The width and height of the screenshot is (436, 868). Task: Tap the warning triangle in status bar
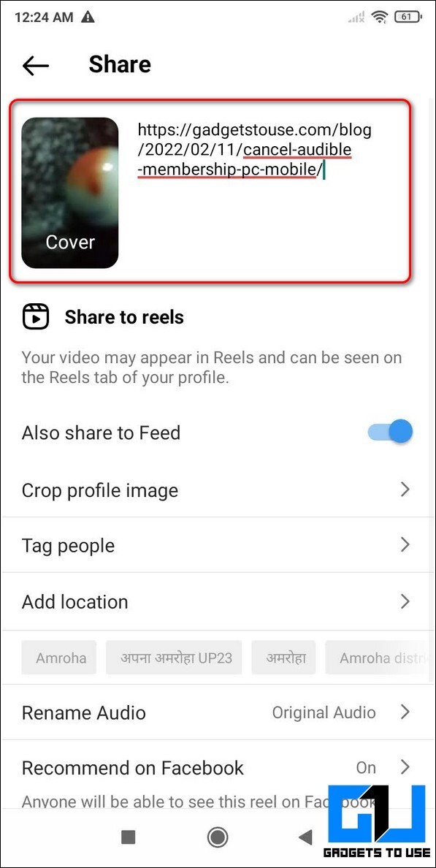(88, 17)
